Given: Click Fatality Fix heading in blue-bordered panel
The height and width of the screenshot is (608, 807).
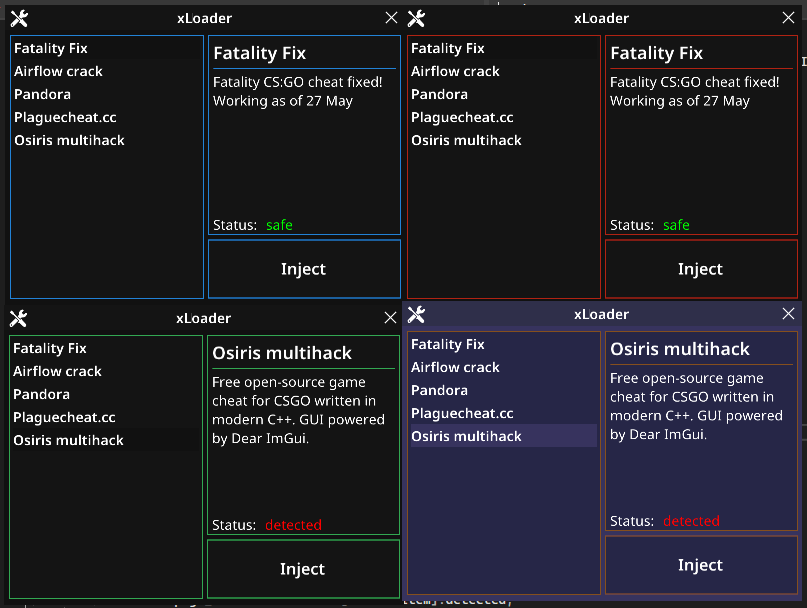Looking at the screenshot, I should 259,54.
